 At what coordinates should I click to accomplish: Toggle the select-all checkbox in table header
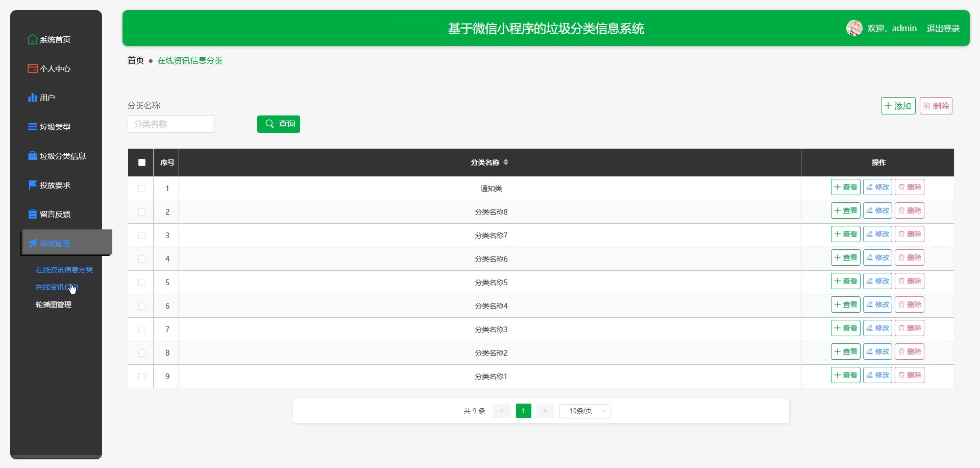142,162
